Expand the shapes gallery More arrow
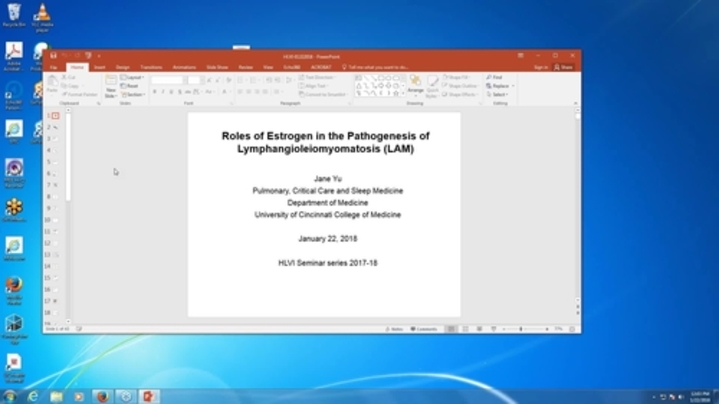Viewport: 719px width, 404px height. 404,93
